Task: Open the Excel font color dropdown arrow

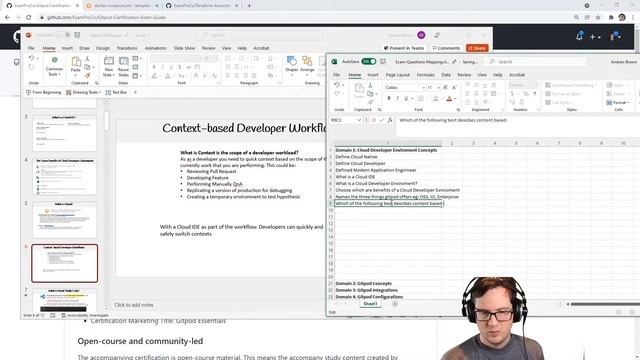Action: pos(456,98)
